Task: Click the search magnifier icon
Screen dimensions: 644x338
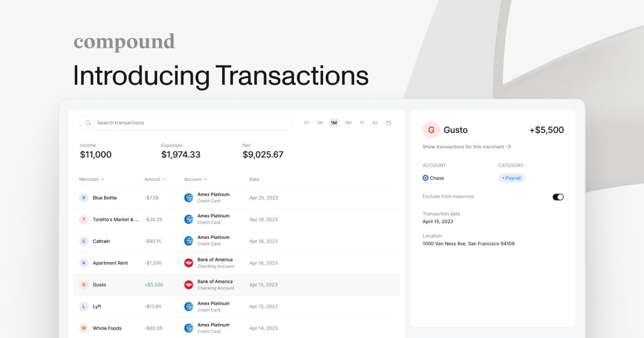Action: [88, 122]
